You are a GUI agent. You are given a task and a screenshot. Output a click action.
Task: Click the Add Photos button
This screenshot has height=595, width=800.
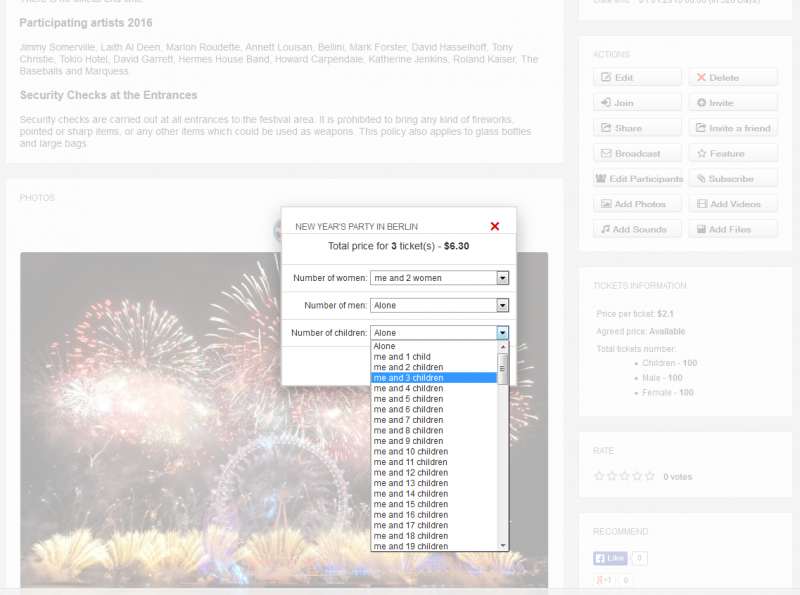637,204
